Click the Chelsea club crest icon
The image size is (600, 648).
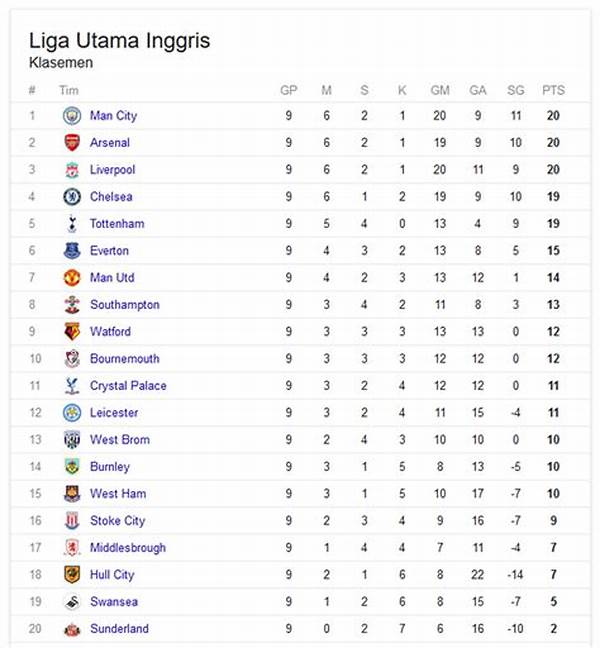[71, 197]
